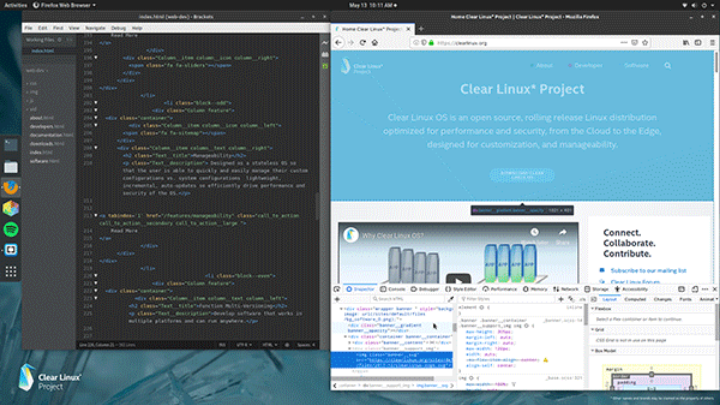Open Firefox Web Browser app menu in top bar
This screenshot has height=405, width=720.
[x=64, y=5]
